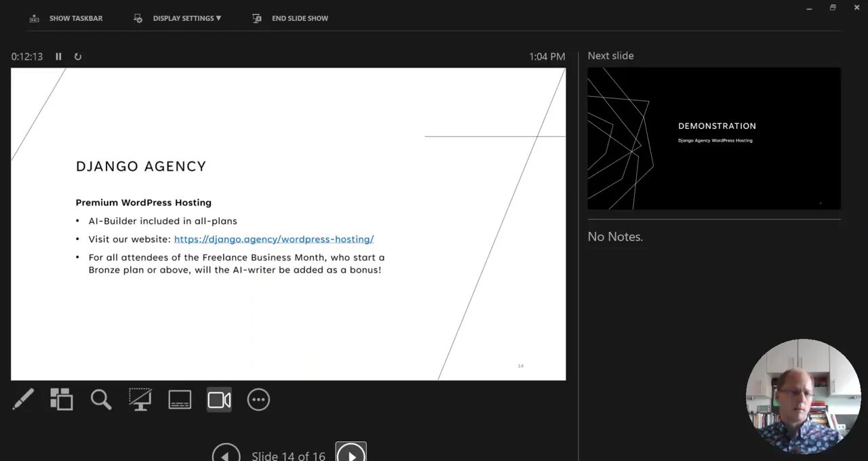The width and height of the screenshot is (868, 461).
Task: Activate the zoom into slide magnifier
Action: coord(101,399)
